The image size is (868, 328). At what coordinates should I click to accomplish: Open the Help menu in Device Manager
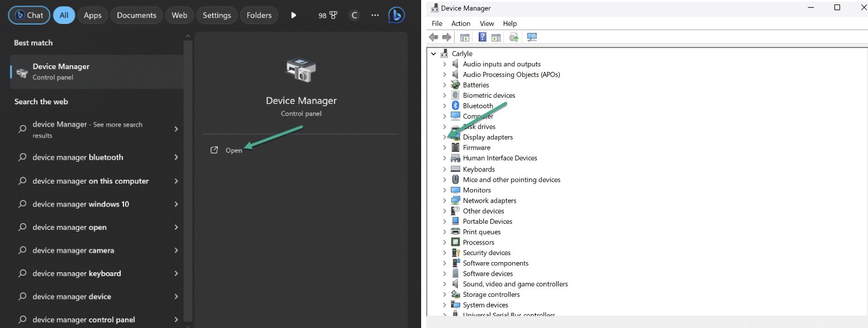coord(510,23)
